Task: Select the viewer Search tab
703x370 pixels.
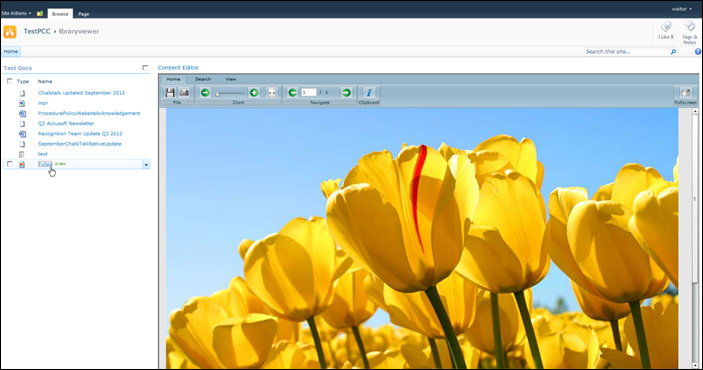Action: point(203,79)
